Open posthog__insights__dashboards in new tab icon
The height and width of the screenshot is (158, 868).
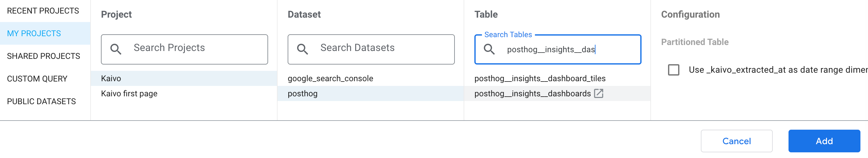598,93
